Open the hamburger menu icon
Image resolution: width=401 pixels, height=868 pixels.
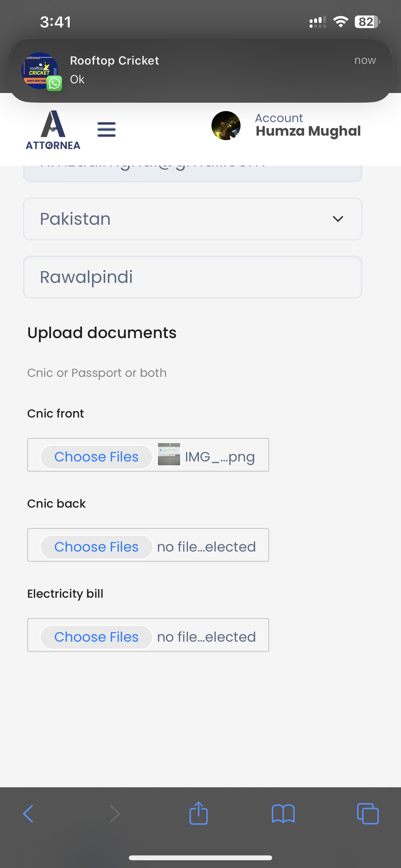coord(107,129)
